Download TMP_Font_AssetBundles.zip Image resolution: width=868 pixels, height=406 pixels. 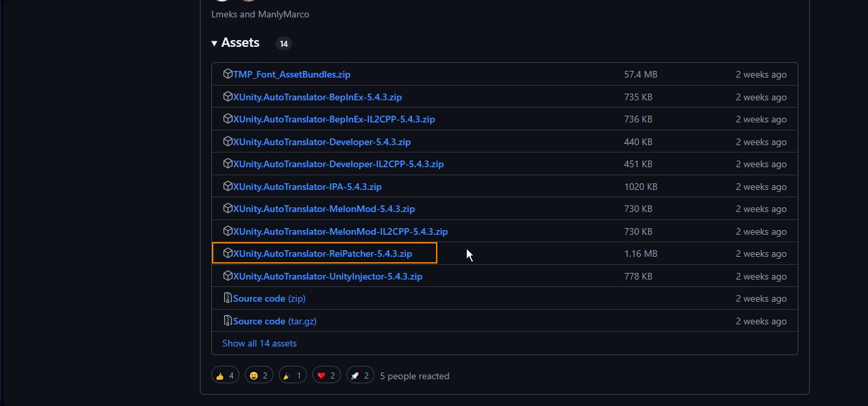(x=292, y=74)
